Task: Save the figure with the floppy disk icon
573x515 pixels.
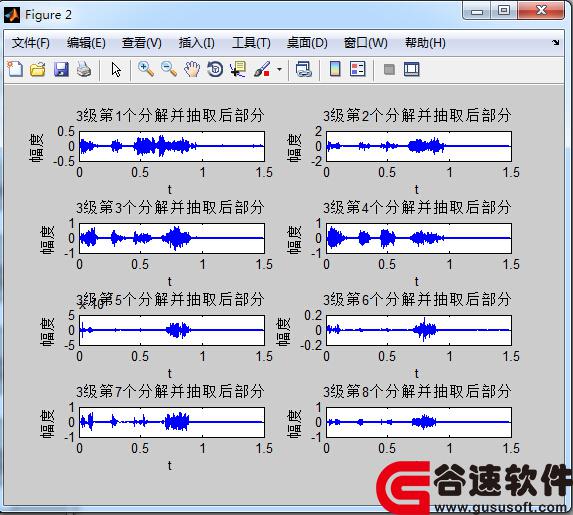Action: (x=61, y=69)
